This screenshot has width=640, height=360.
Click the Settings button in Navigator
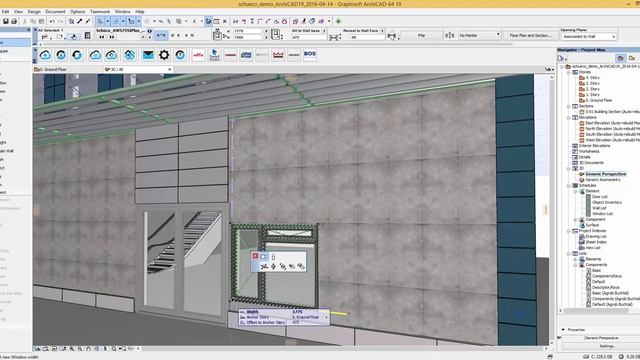coord(607,346)
